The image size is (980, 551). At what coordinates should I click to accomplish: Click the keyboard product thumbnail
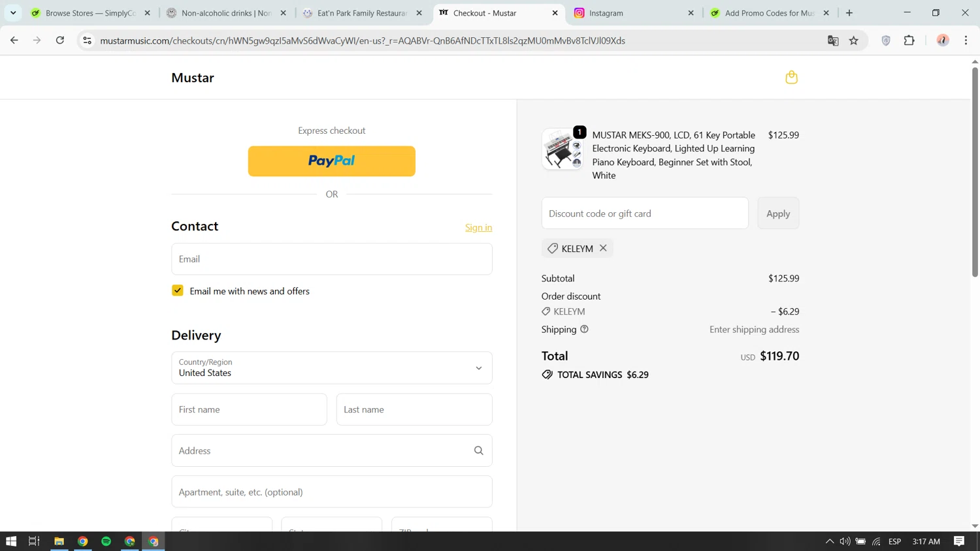(562, 149)
